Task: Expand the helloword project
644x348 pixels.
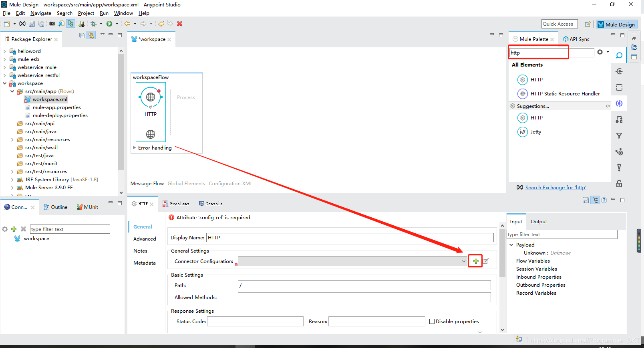Action: click(4, 51)
